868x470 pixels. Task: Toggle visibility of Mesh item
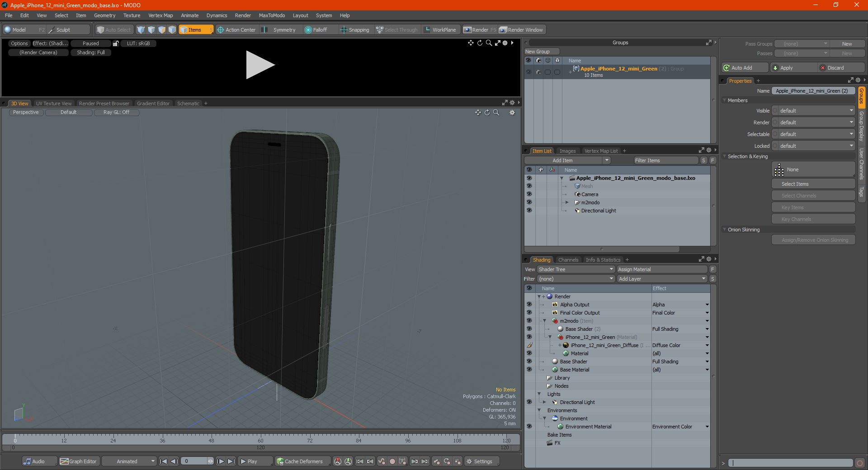point(529,186)
